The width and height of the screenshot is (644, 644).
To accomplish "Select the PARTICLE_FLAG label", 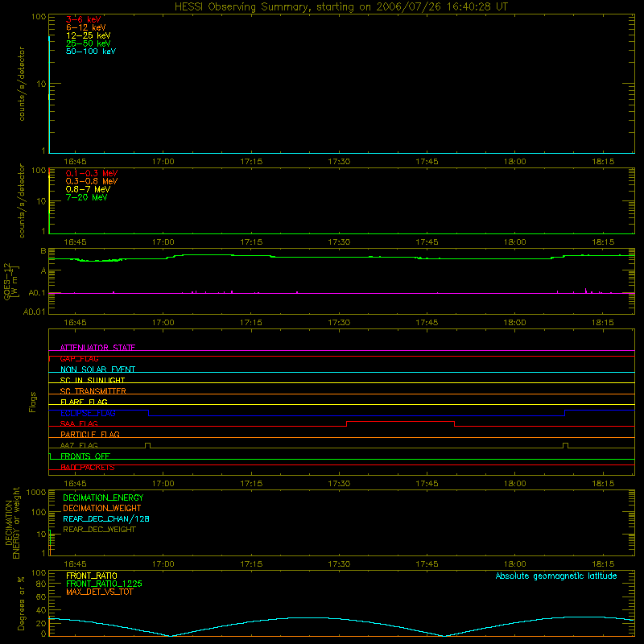I will pyautogui.click(x=90, y=434).
